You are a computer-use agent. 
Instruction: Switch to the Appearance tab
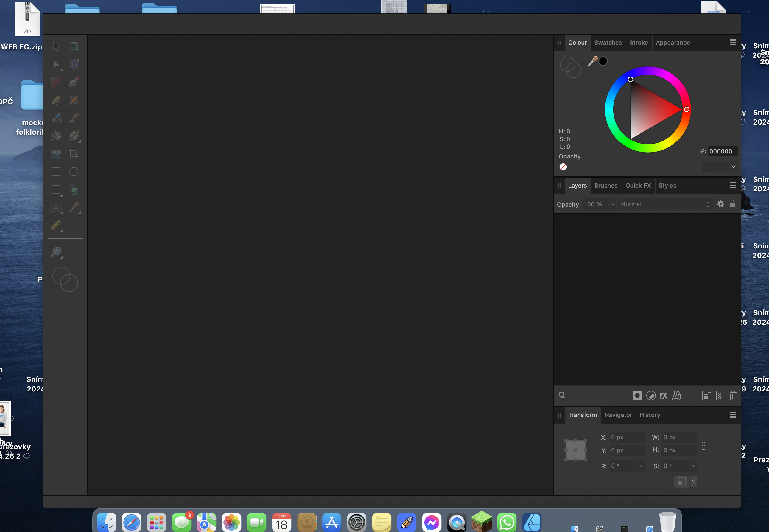(x=673, y=43)
